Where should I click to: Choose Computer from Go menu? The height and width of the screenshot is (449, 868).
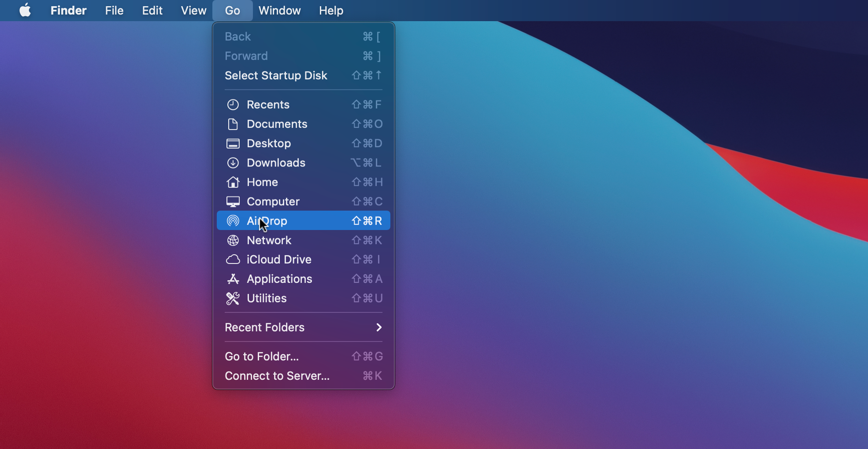pos(304,201)
